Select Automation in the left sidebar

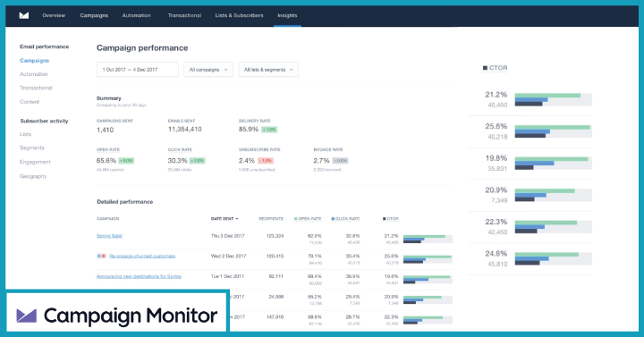tap(34, 74)
